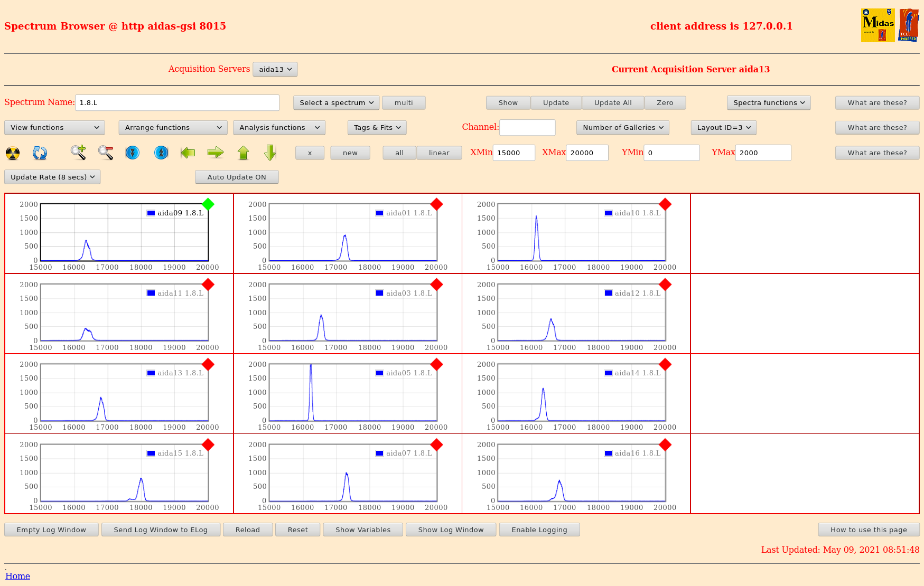This screenshot has width=924, height=586.
Task: Shift spectrum left with green left arrow
Action: [x=188, y=153]
